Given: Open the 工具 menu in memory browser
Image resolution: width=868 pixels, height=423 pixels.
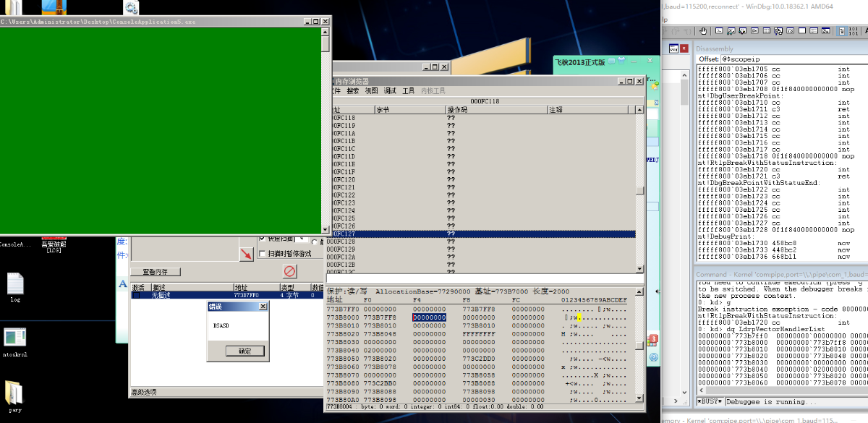Looking at the screenshot, I should [x=409, y=91].
